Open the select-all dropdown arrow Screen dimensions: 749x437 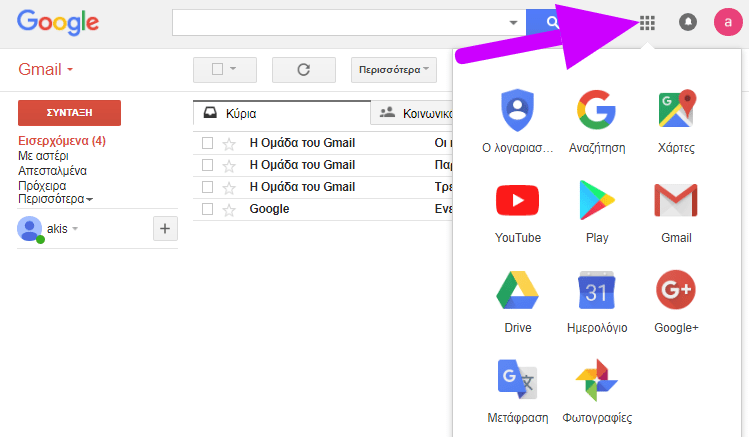coord(233,69)
